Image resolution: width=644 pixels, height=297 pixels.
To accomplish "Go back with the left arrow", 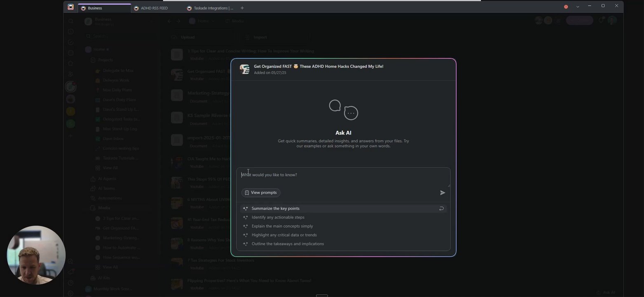I will pos(169,21).
